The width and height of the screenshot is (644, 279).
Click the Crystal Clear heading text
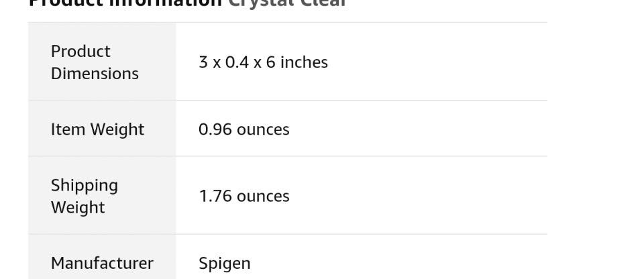point(287,3)
